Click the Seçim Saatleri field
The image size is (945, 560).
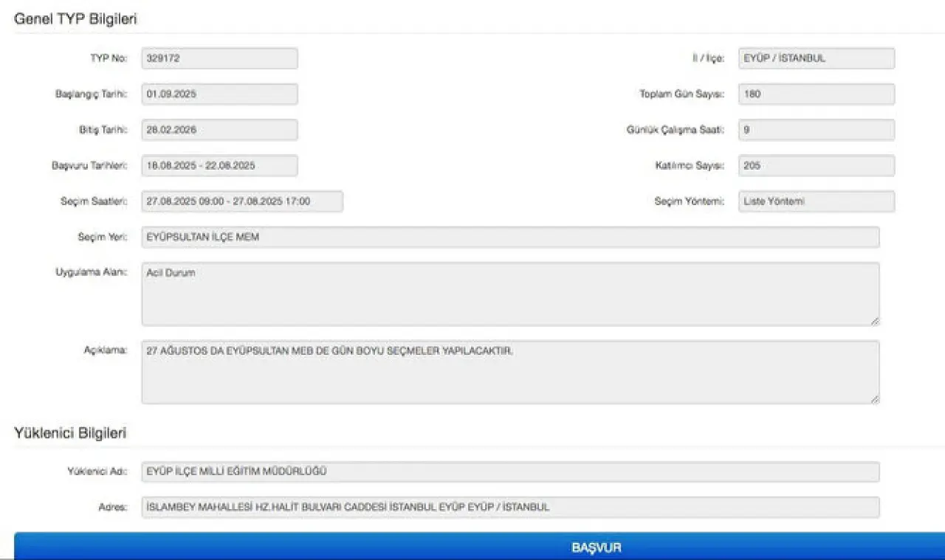(242, 201)
